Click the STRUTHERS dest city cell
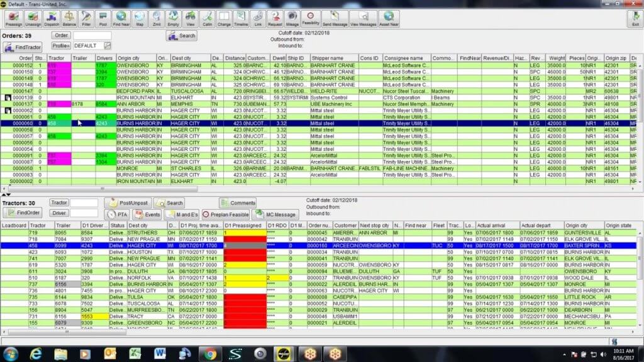 click(x=147, y=233)
